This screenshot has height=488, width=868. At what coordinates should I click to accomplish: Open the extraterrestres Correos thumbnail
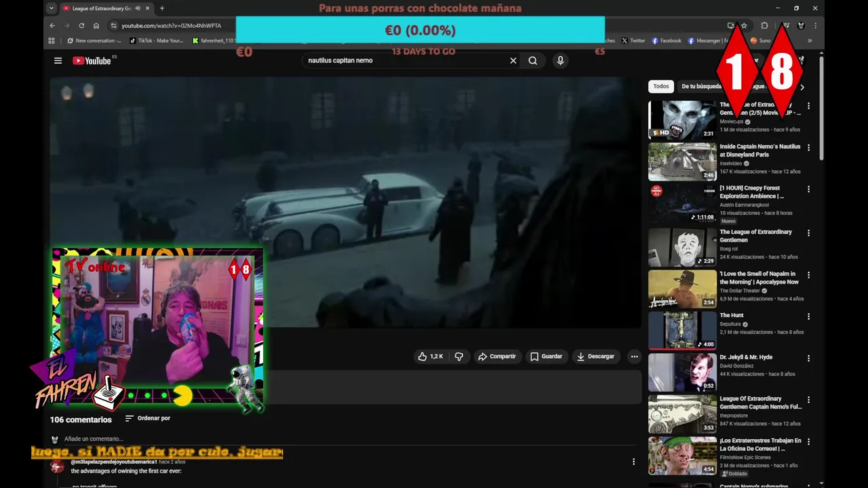[682, 455]
